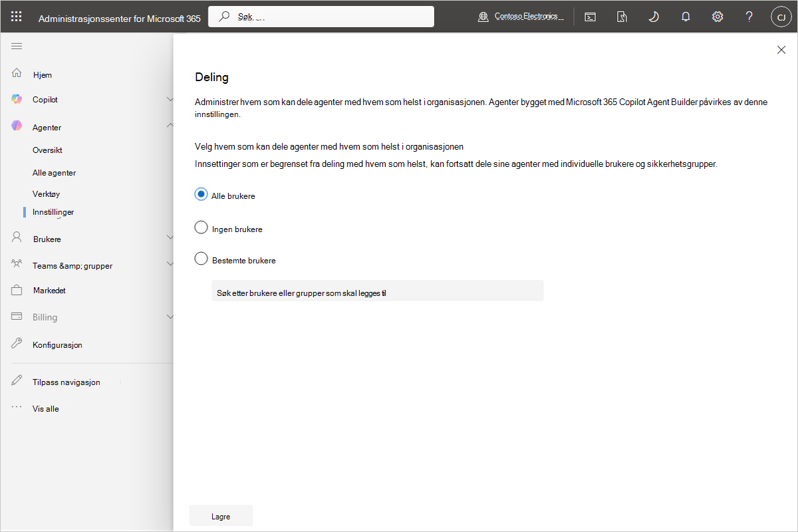Open help question mark icon

click(749, 17)
